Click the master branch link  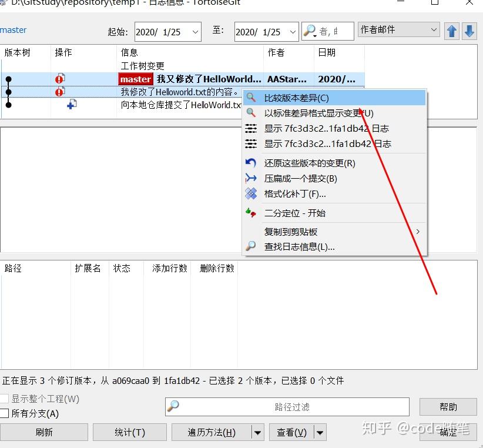[14, 30]
